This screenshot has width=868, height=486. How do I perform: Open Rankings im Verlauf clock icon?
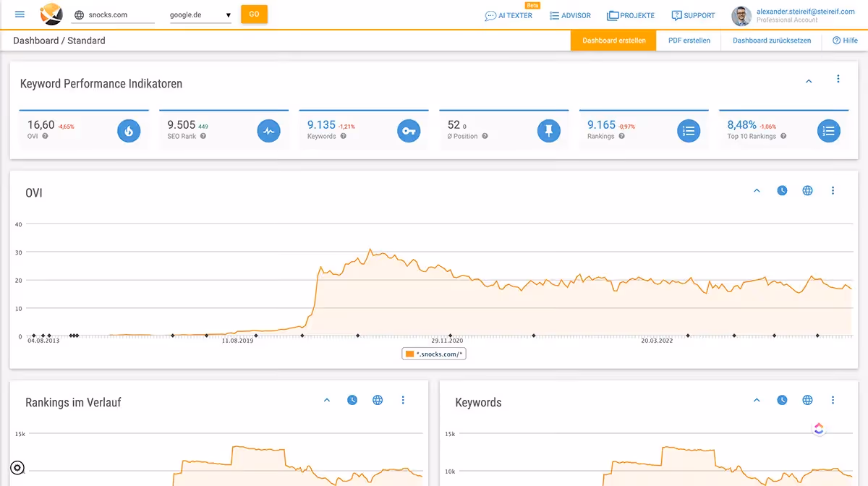[352, 400]
